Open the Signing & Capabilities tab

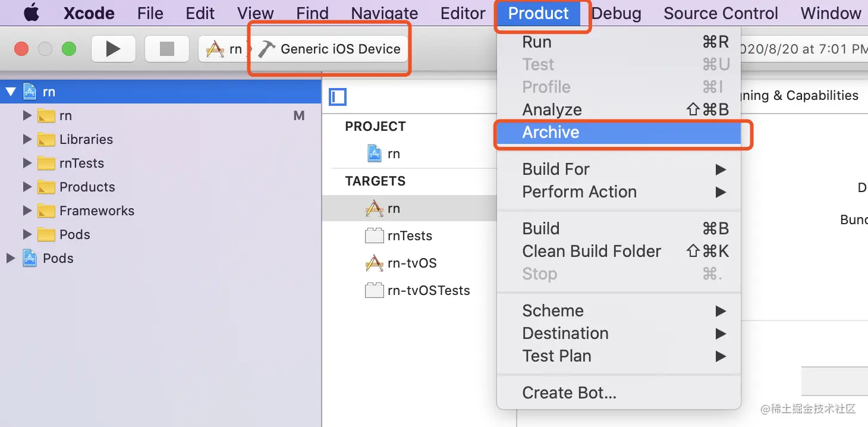(x=800, y=96)
